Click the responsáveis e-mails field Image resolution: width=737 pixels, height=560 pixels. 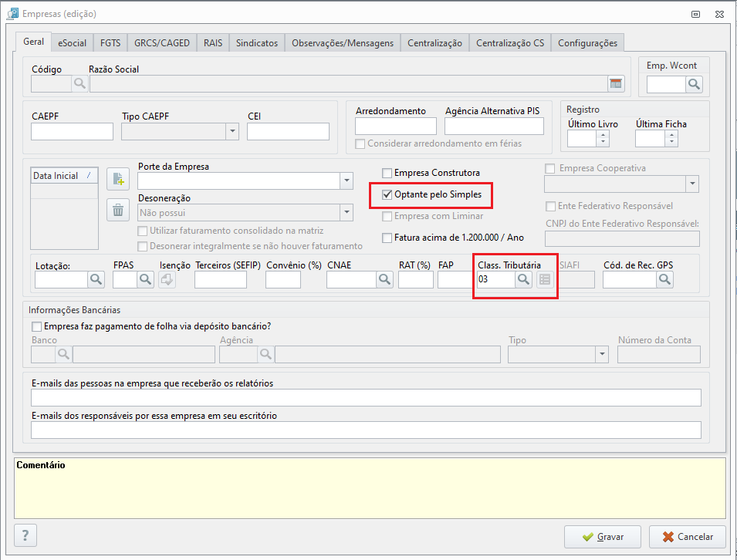tap(366, 430)
